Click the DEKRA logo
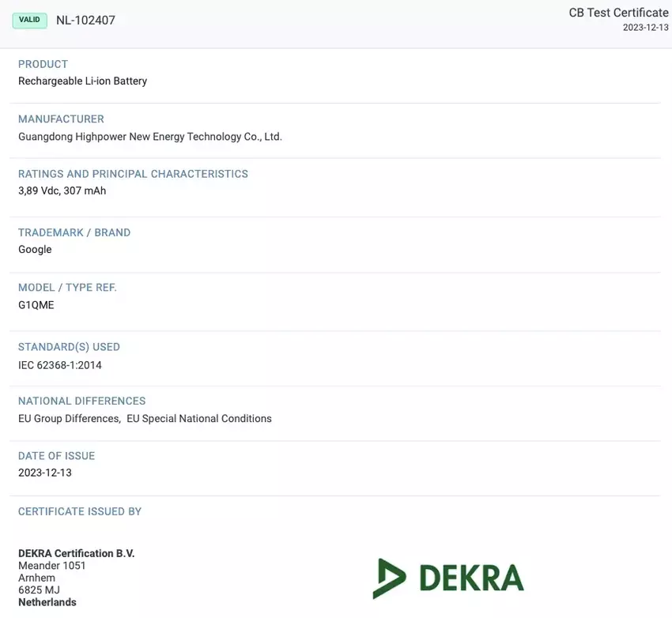This screenshot has width=672, height=618. click(x=447, y=578)
